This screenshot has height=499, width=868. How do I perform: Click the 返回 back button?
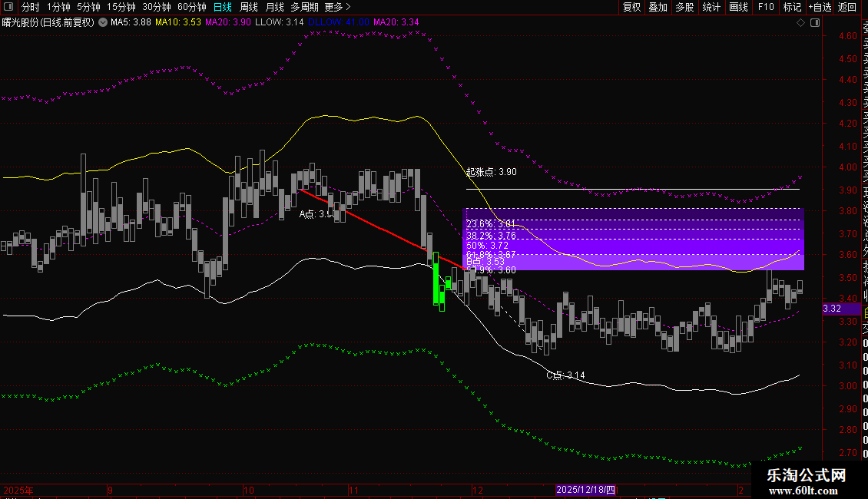(x=847, y=7)
